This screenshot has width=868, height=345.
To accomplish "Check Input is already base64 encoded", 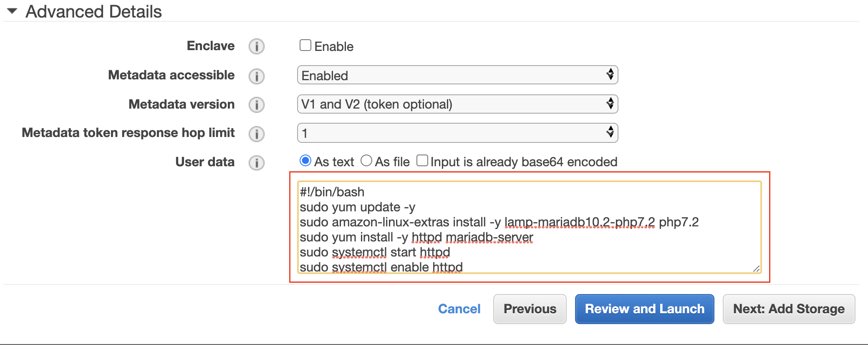I will 422,161.
